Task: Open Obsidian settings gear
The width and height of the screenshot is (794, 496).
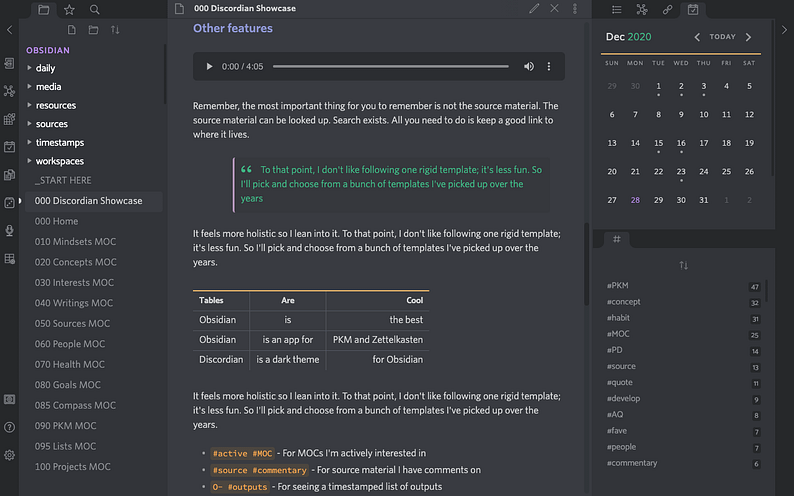Action: click(9, 455)
